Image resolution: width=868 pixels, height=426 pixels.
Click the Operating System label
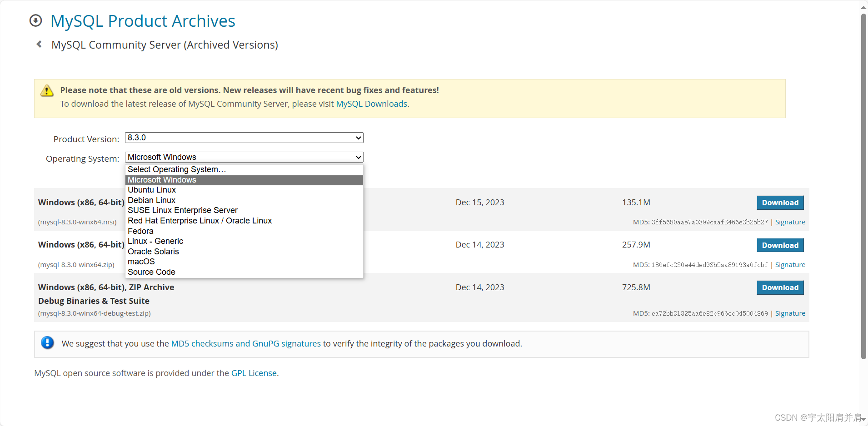coord(83,159)
